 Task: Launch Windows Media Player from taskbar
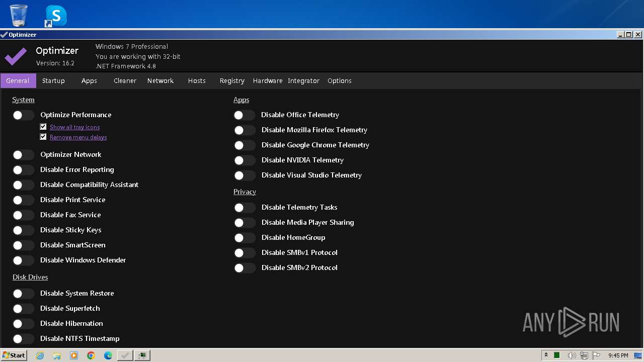pyautogui.click(x=74, y=355)
